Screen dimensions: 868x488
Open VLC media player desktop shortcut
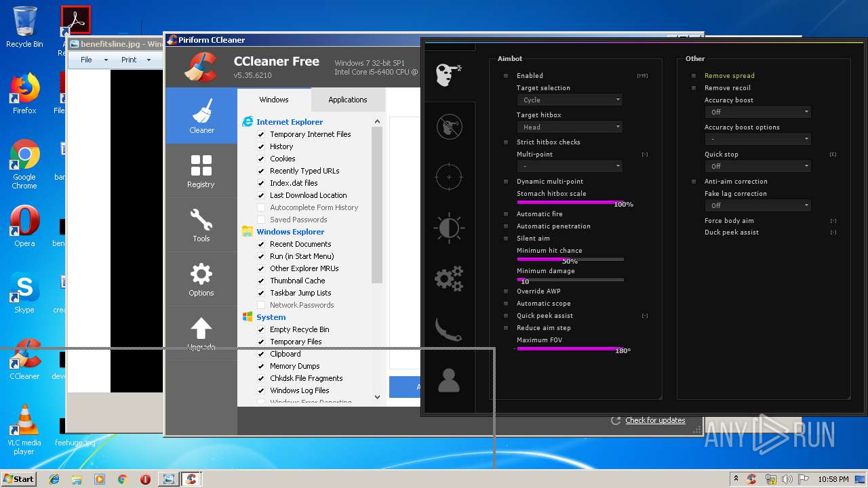pyautogui.click(x=24, y=430)
